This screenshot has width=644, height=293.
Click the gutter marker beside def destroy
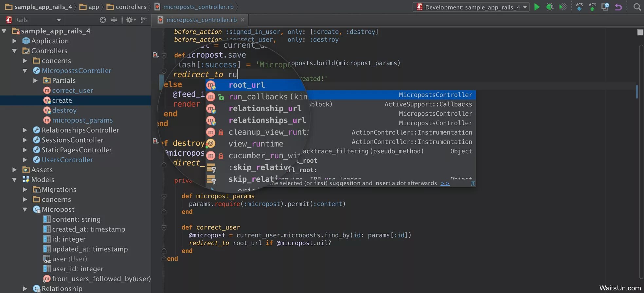156,141
